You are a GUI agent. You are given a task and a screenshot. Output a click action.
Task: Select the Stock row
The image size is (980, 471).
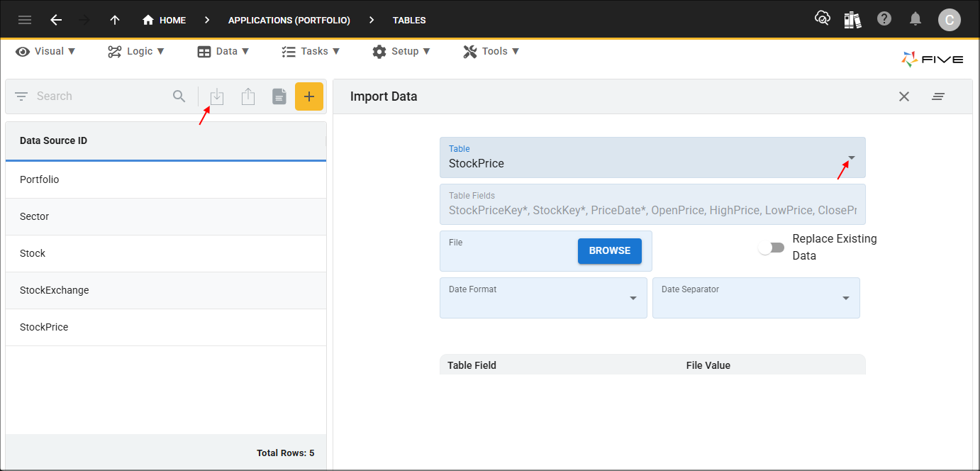point(166,253)
